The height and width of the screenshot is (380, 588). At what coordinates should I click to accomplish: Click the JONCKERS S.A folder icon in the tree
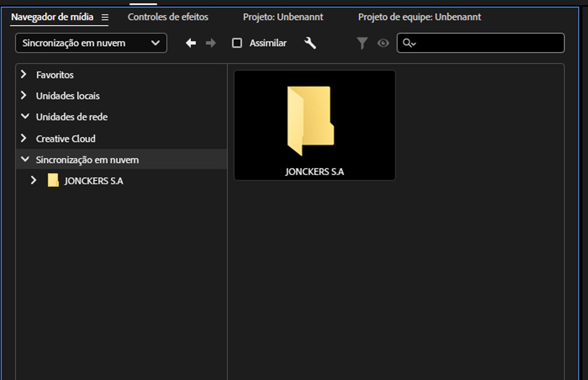[x=53, y=180]
